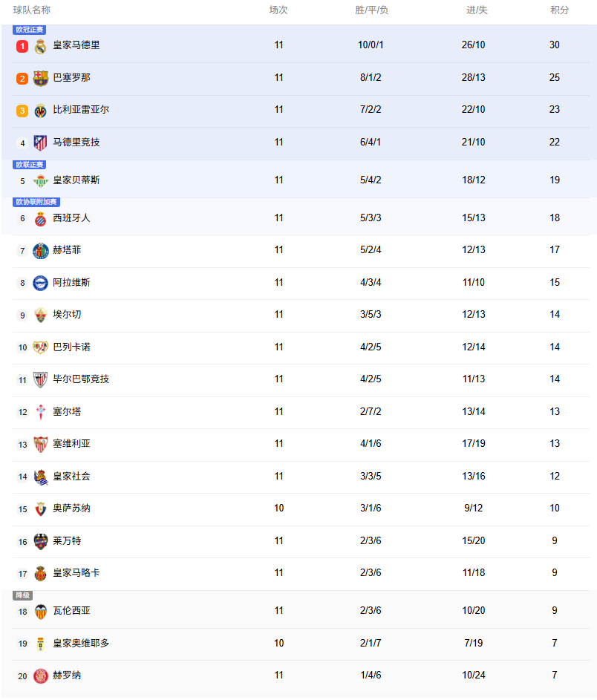This screenshot has width=597, height=700.
Task: Click the 积分 column header
Action: click(560, 10)
